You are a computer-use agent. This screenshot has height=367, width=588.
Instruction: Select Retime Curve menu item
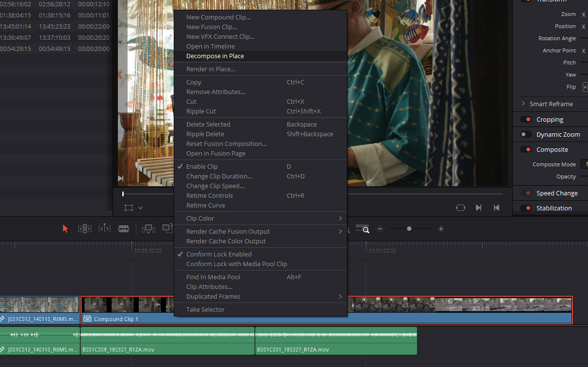click(261, 205)
